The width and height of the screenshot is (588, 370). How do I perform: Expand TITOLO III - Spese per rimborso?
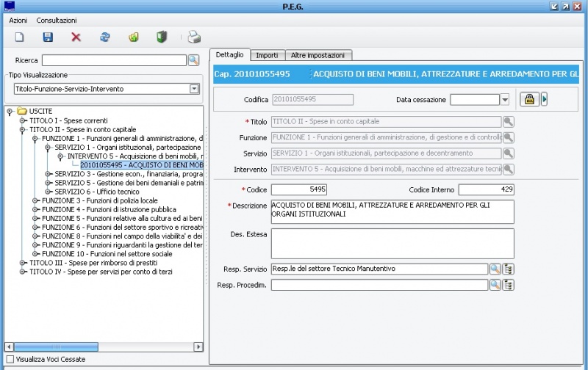click(x=23, y=263)
